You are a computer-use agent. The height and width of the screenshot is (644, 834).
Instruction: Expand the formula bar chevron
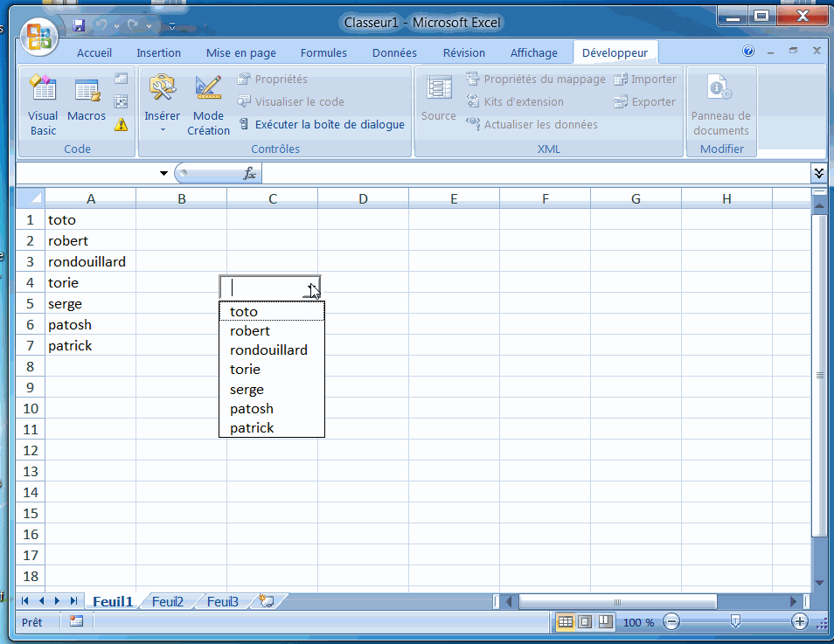pos(819,173)
